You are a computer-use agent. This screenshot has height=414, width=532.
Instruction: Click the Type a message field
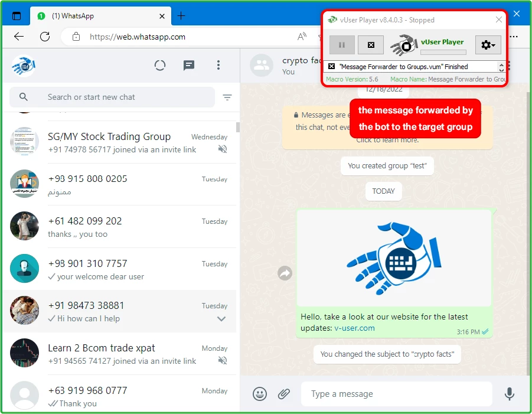(x=396, y=394)
